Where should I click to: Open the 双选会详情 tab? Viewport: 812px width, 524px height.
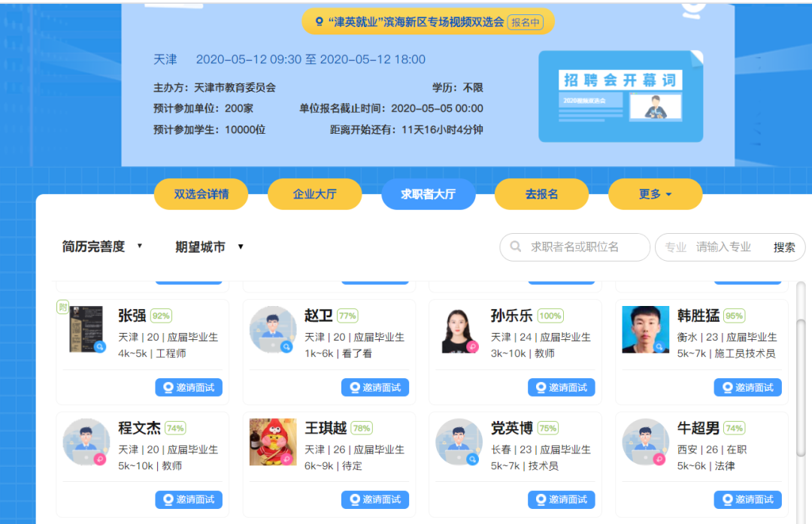click(x=201, y=194)
